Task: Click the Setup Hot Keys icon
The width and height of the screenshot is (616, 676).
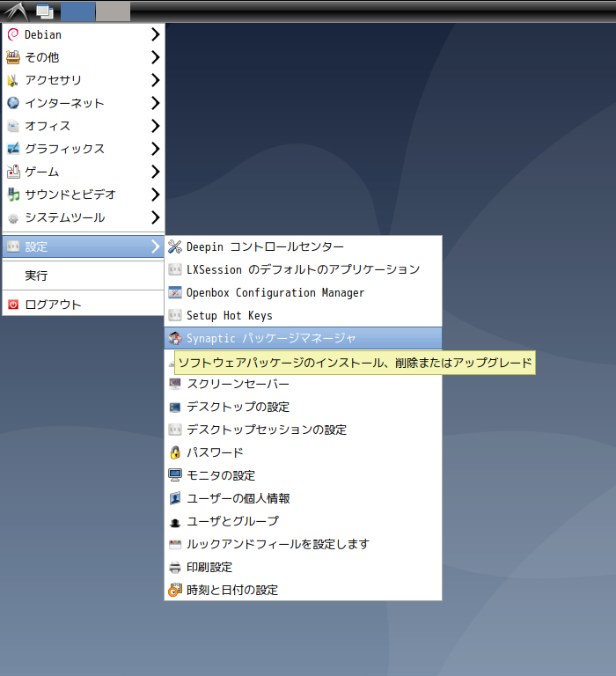Action: [175, 316]
